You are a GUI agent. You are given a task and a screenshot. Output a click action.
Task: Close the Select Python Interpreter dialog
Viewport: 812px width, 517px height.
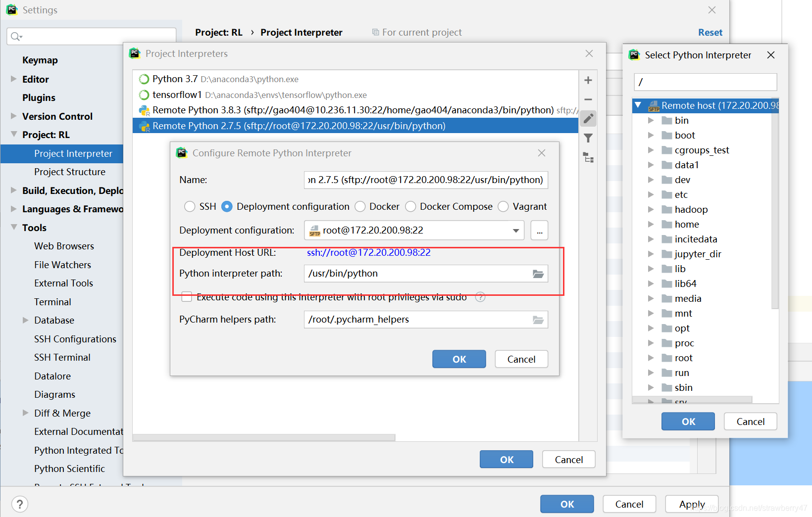pos(771,55)
